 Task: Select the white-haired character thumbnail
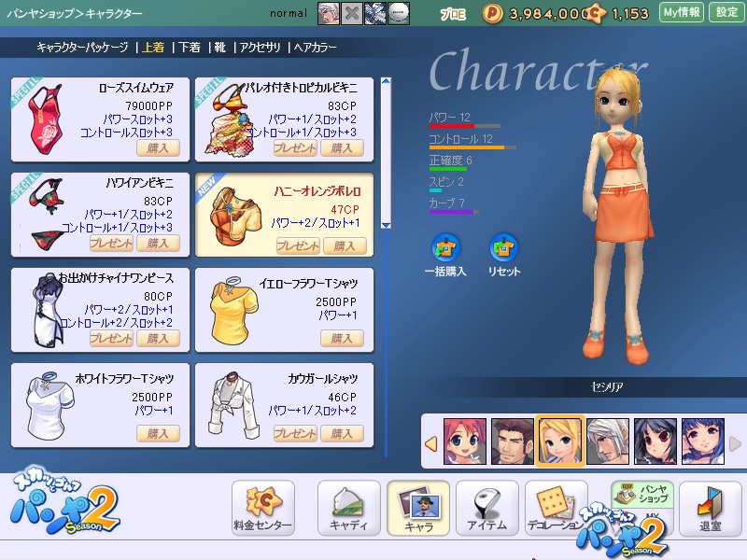pos(607,441)
